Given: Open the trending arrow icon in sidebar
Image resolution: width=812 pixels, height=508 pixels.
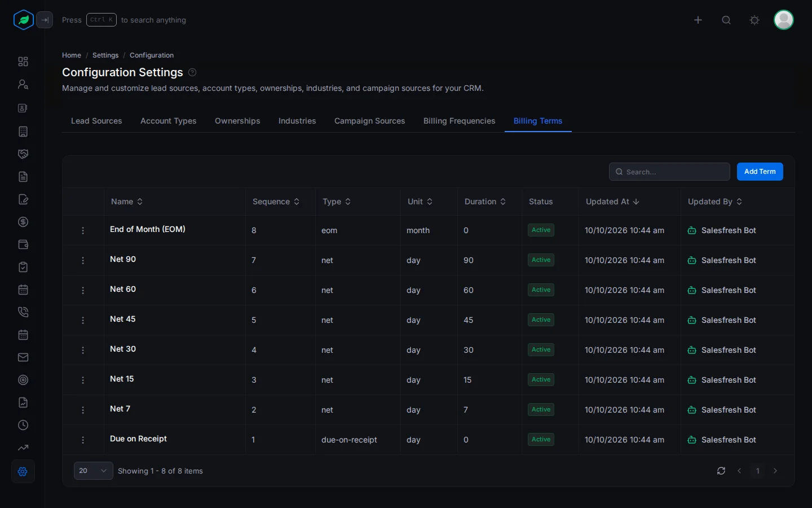Looking at the screenshot, I should [x=23, y=448].
